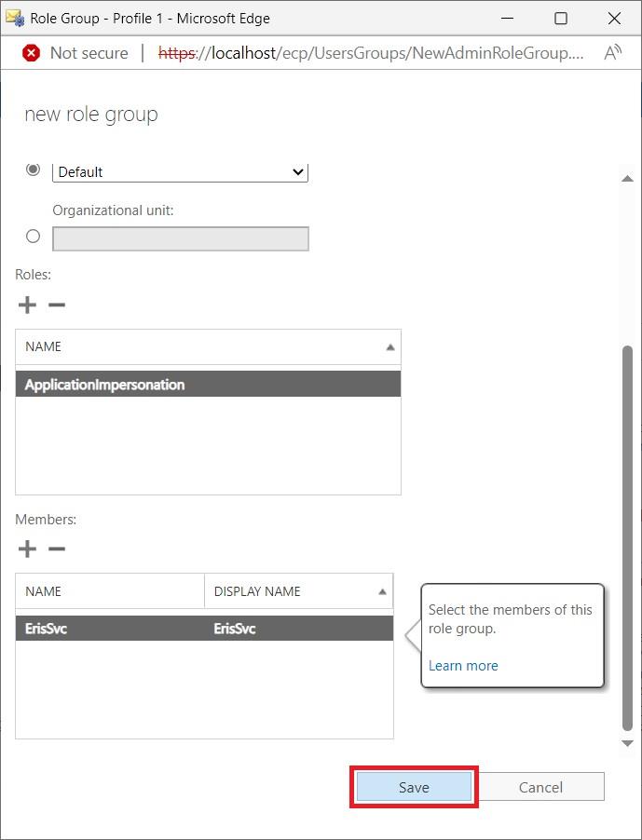Screen dimensions: 642x840
Task: Click the Read aloud icon in the address bar
Action: [612, 53]
